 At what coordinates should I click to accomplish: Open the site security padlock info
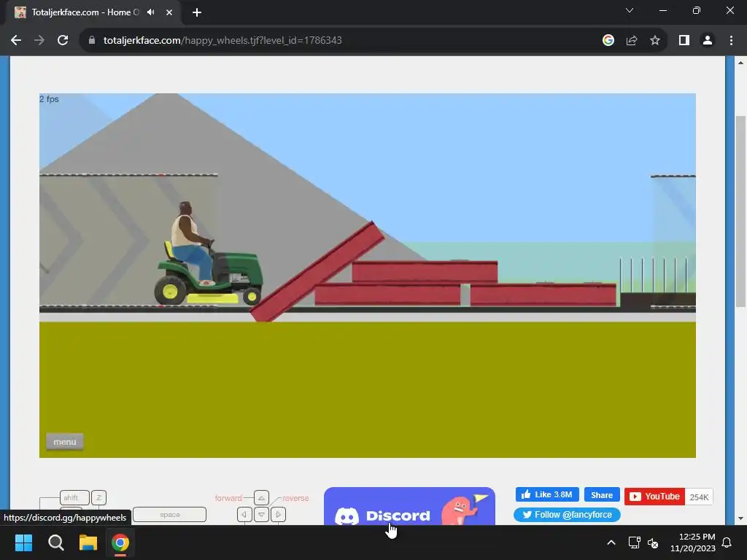pos(92,41)
